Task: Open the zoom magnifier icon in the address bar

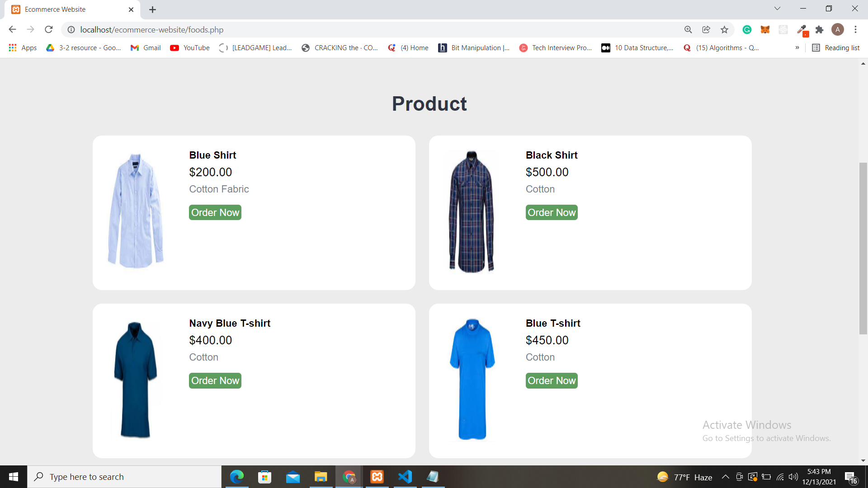Action: 688,30
